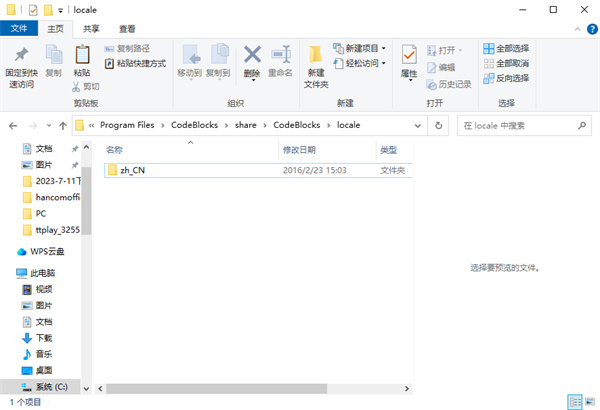Screen dimensions: 600x410
Task: Click Cut with the scissors icon
Action: coord(86,87)
